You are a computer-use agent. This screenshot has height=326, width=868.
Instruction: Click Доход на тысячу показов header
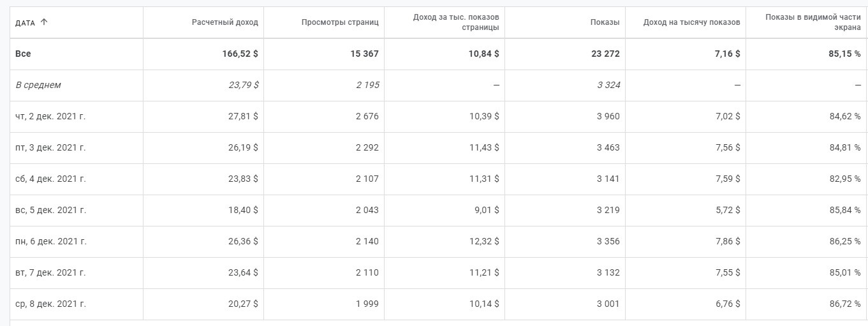point(691,22)
